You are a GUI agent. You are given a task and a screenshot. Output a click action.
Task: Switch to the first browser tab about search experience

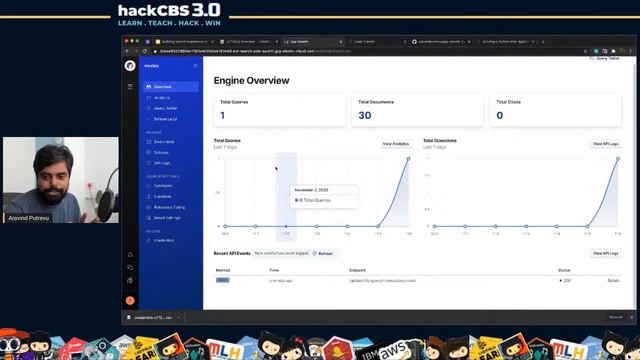point(185,42)
